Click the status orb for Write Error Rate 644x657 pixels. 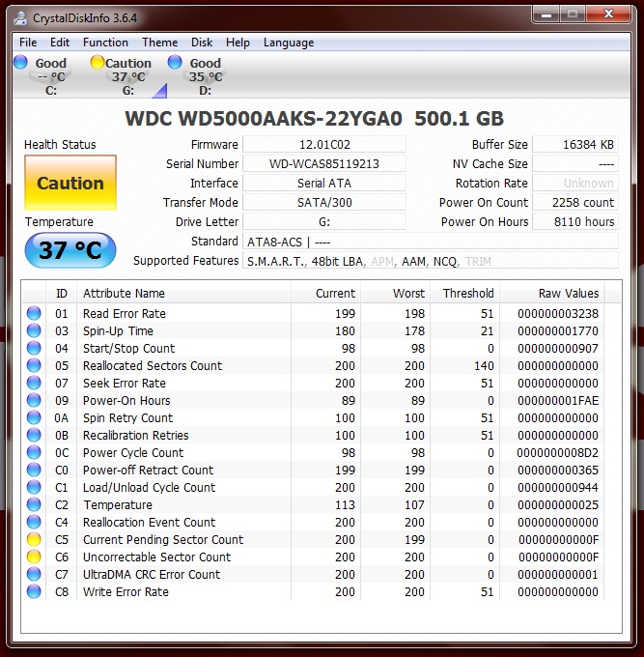click(x=34, y=591)
